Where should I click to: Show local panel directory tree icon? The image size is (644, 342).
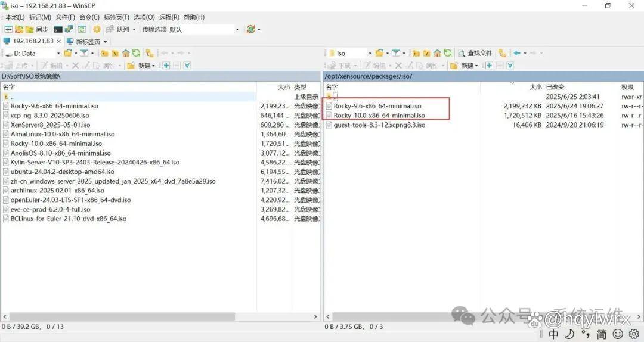pyautogui.click(x=150, y=53)
